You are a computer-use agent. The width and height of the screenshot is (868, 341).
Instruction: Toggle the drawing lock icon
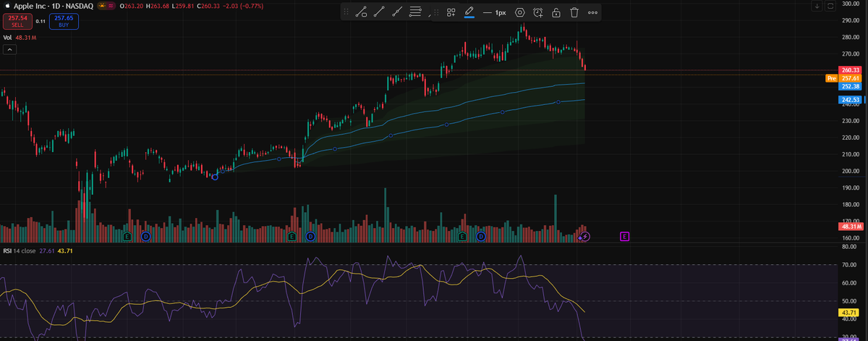pos(556,12)
